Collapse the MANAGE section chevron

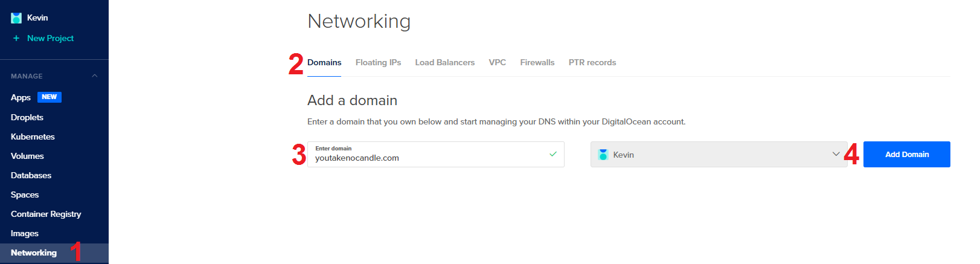coord(94,76)
